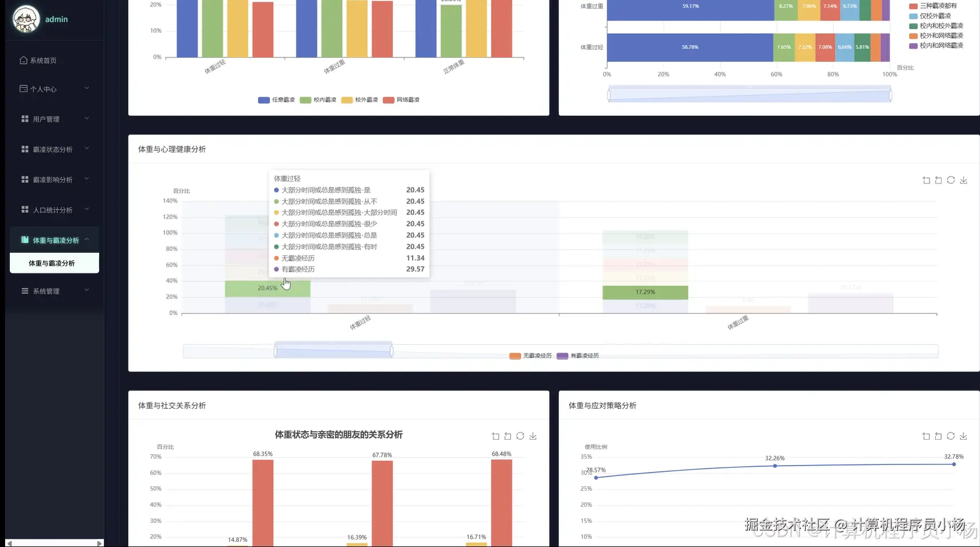Select the 体重与霸凌分析 submenu item
Image resolution: width=980 pixels, height=547 pixels.
click(x=54, y=263)
